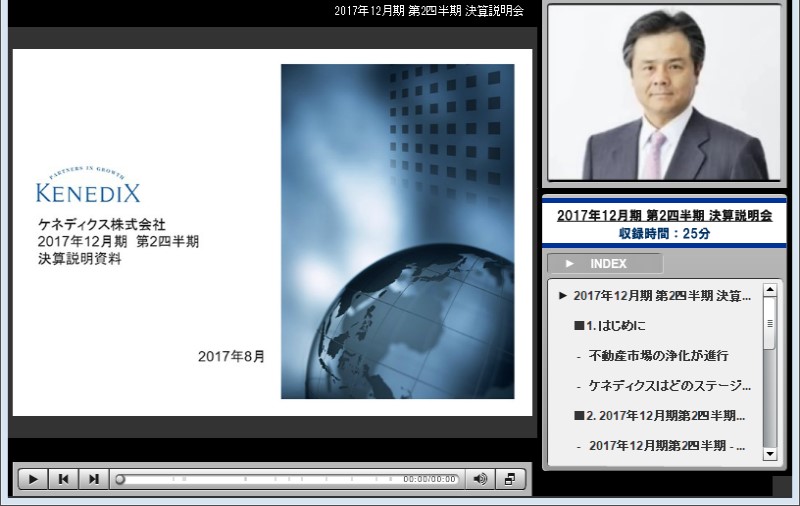Open the INDEX tab
The width and height of the screenshot is (800, 506).
[x=605, y=264]
